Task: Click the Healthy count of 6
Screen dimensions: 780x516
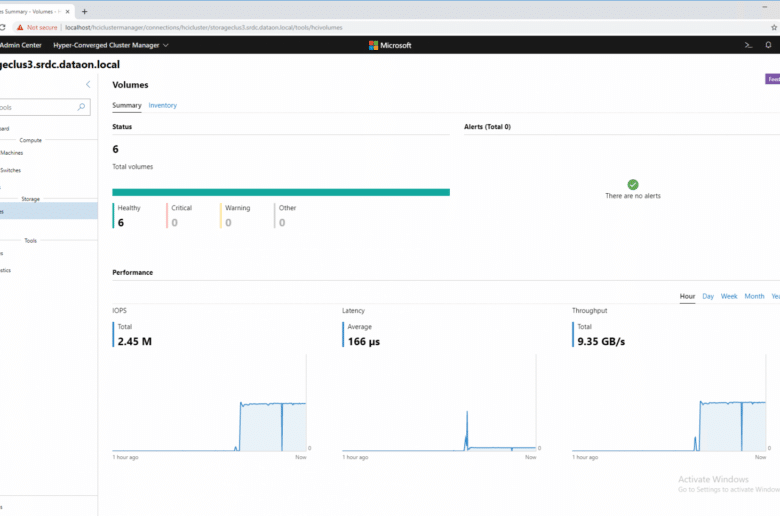Action: (x=121, y=222)
